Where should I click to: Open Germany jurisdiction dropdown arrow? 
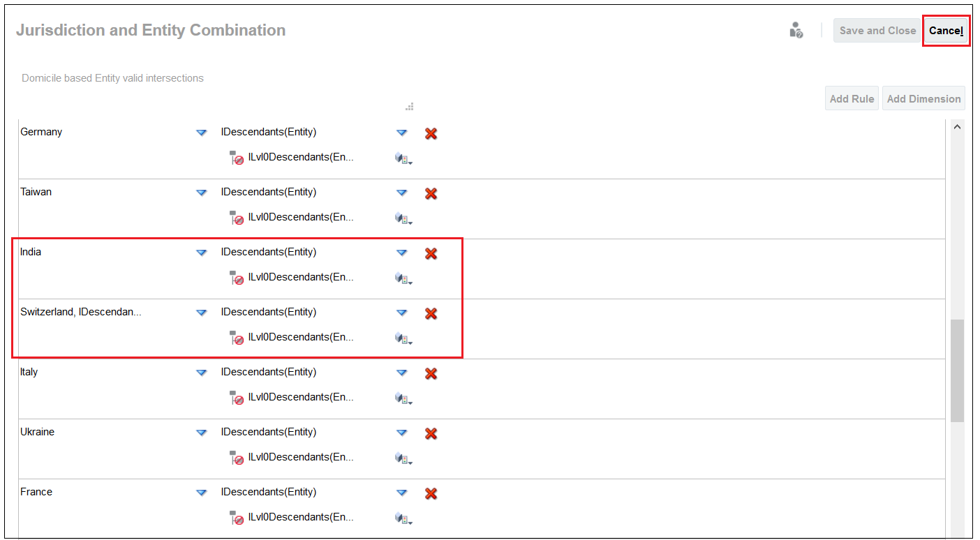(x=202, y=133)
